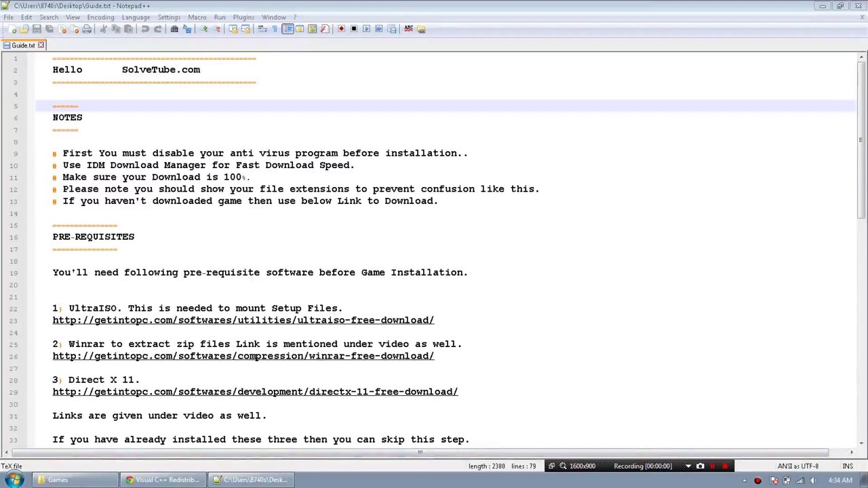
Task: Close the Guide.txt tab with its X
Action: [41, 45]
